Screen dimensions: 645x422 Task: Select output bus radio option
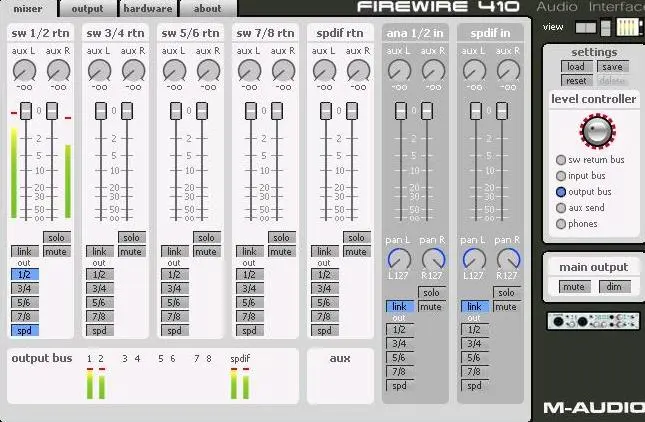561,192
